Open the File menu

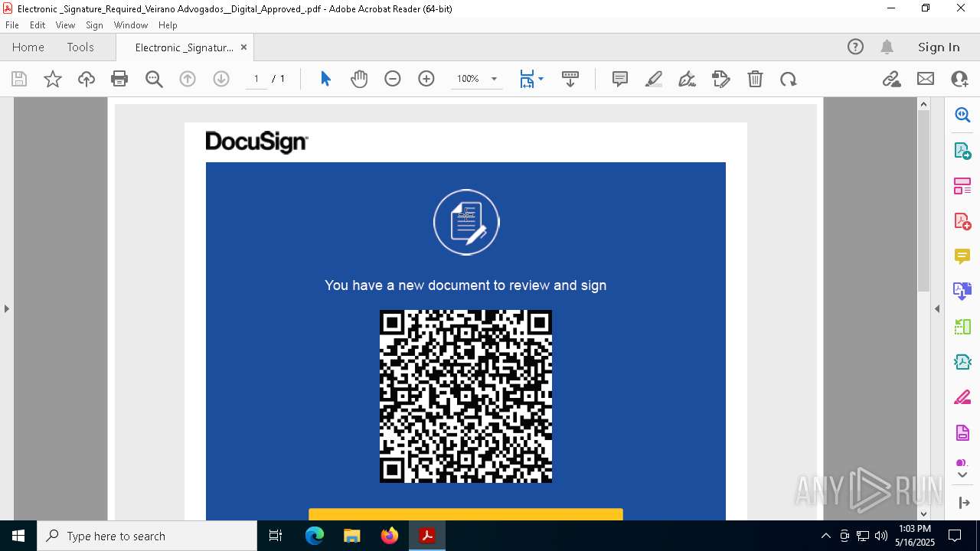tap(12, 25)
